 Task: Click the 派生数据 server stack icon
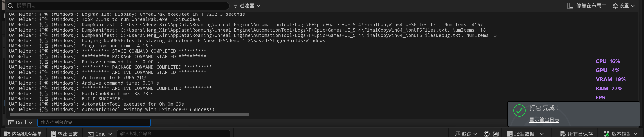pos(510,134)
